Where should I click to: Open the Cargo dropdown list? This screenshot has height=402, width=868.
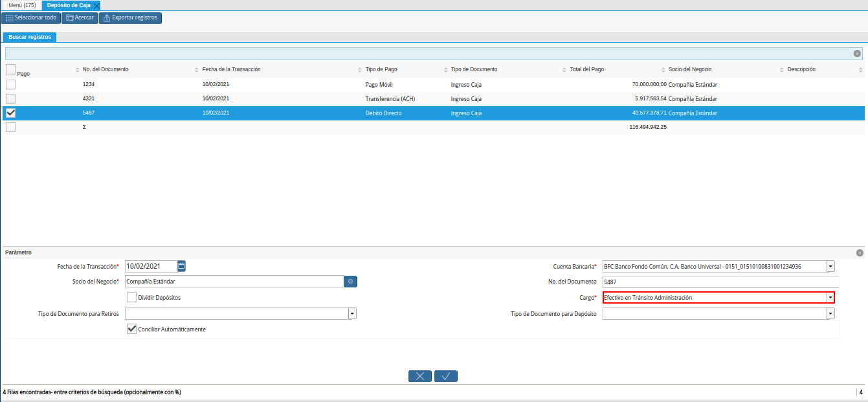click(830, 298)
